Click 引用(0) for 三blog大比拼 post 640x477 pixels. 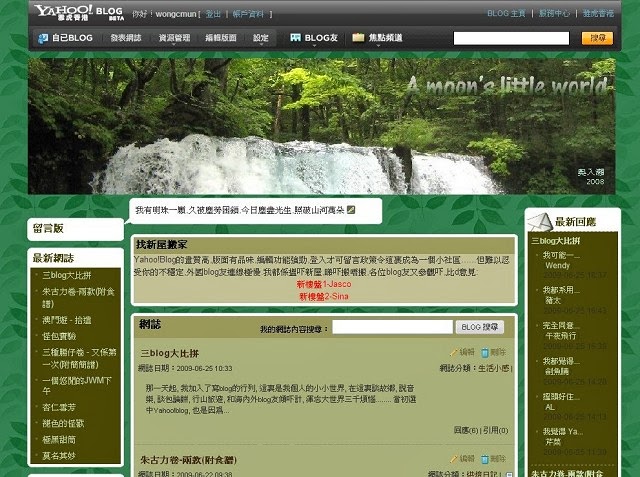[496, 430]
